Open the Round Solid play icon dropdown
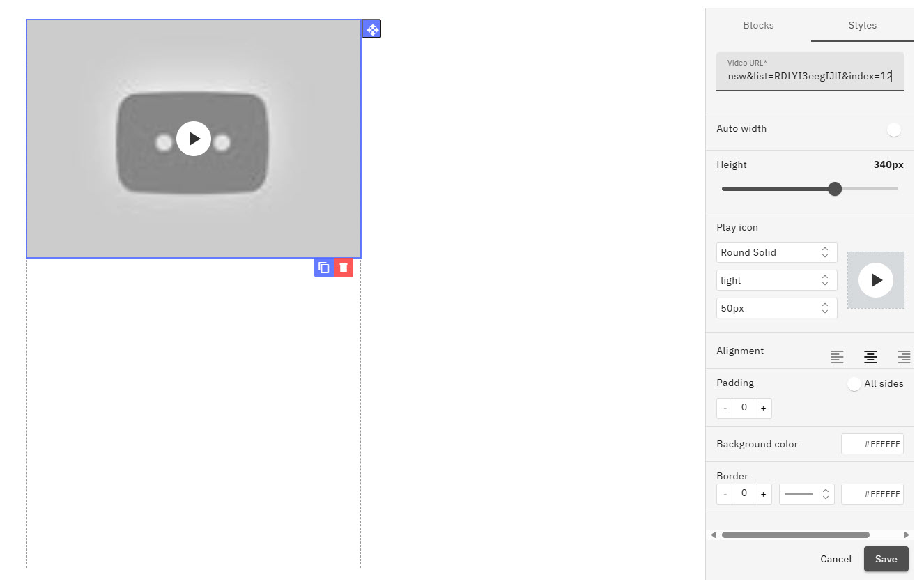 tap(776, 252)
